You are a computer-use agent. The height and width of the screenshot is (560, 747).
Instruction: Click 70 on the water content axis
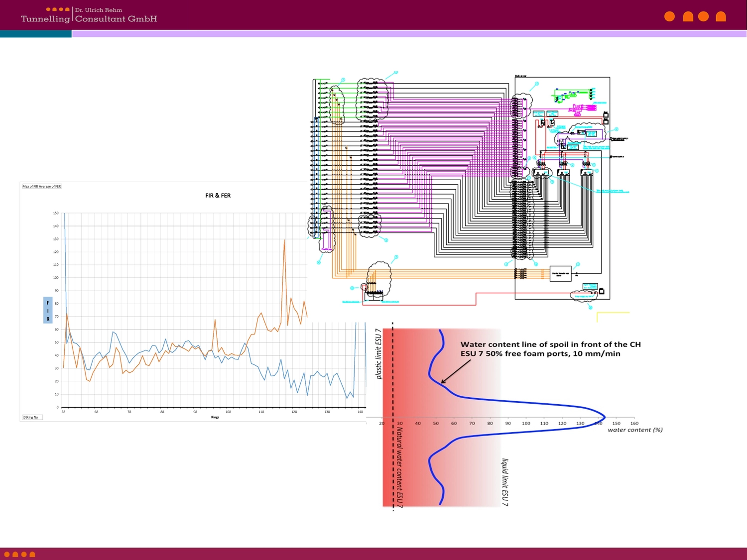tap(472, 424)
